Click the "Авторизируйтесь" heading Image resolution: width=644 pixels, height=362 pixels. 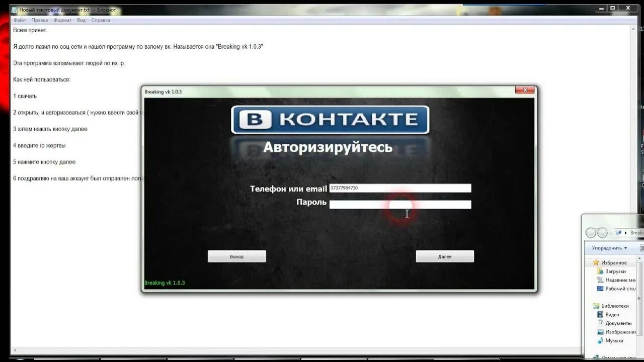pos(328,147)
